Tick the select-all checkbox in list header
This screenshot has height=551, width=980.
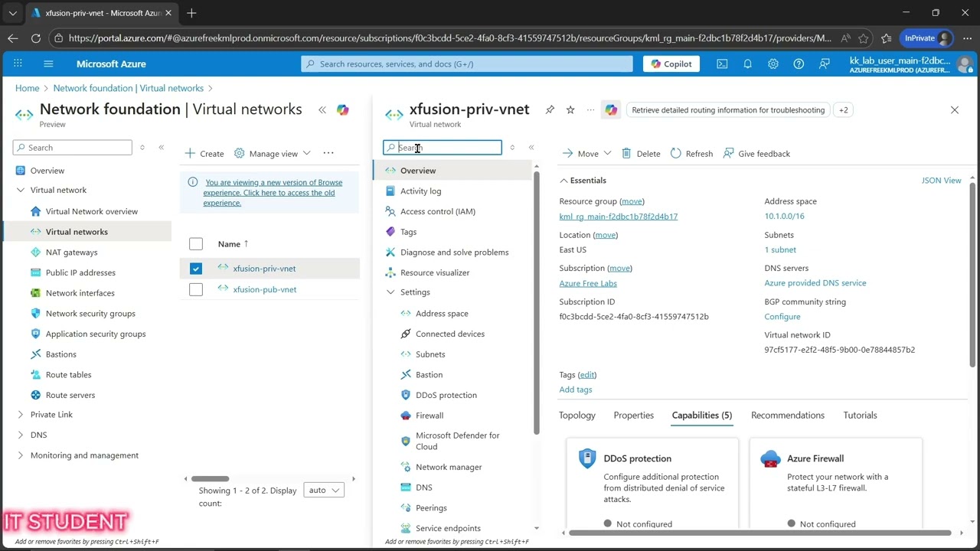point(196,244)
